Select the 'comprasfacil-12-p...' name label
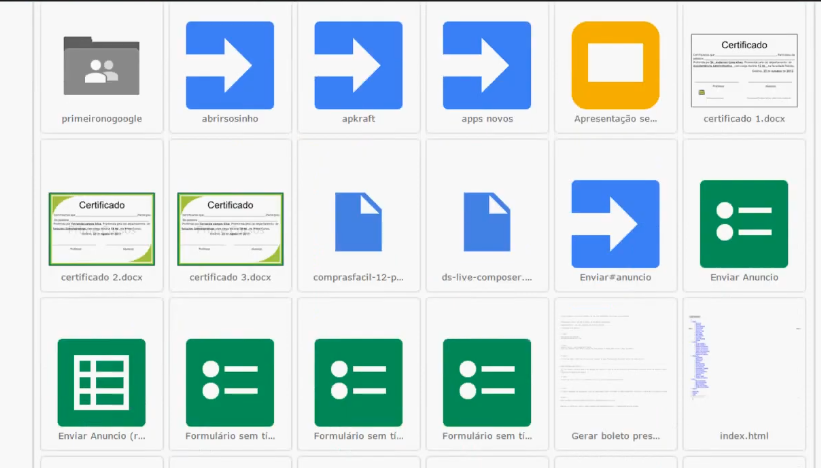 (359, 277)
